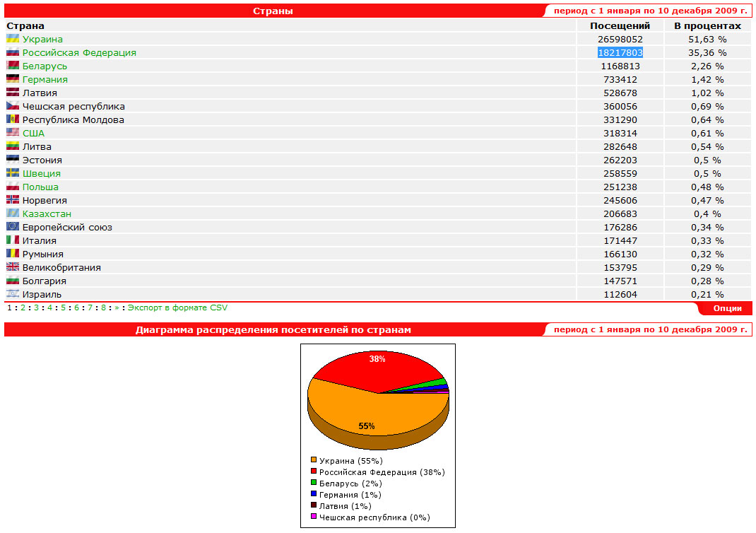756x533 pixels.
Task: Click the highlighted value 18217803
Action: pos(620,52)
